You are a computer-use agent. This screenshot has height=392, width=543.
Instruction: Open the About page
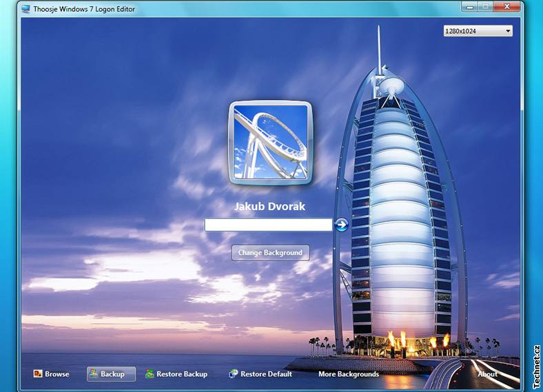[487, 374]
